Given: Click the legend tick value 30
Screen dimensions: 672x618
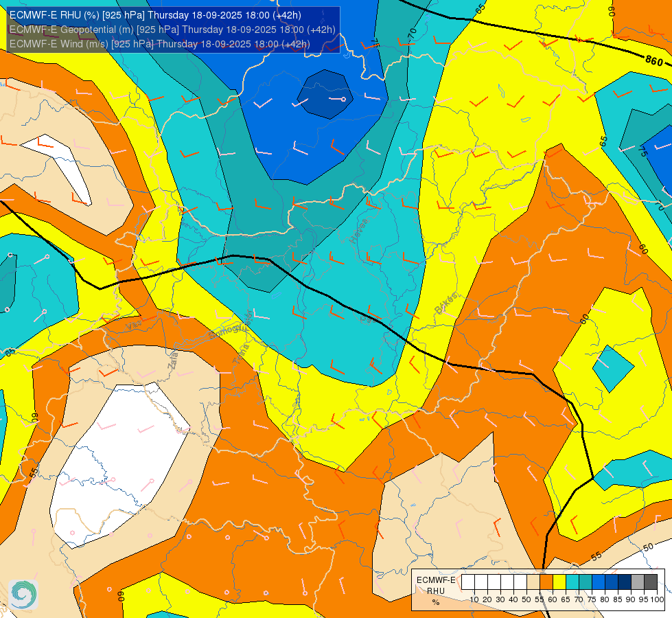Looking at the screenshot, I should (x=500, y=599).
